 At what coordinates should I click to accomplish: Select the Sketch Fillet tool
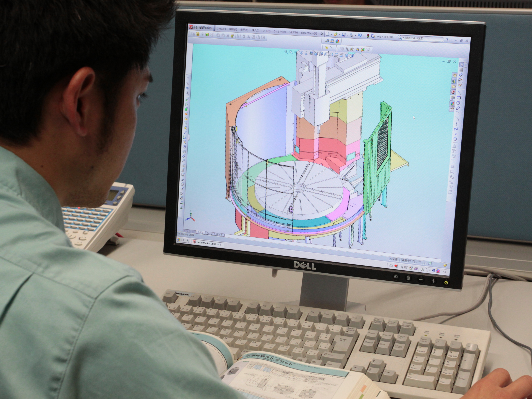point(458,114)
